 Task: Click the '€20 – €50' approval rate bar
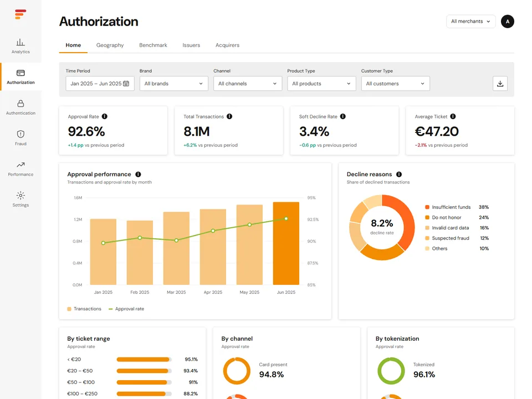(x=144, y=371)
